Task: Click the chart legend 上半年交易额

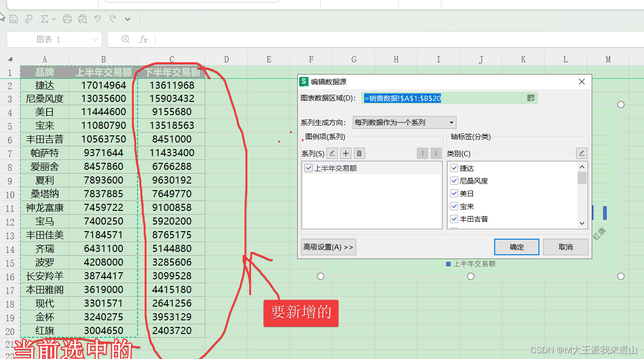Action: click(471, 264)
